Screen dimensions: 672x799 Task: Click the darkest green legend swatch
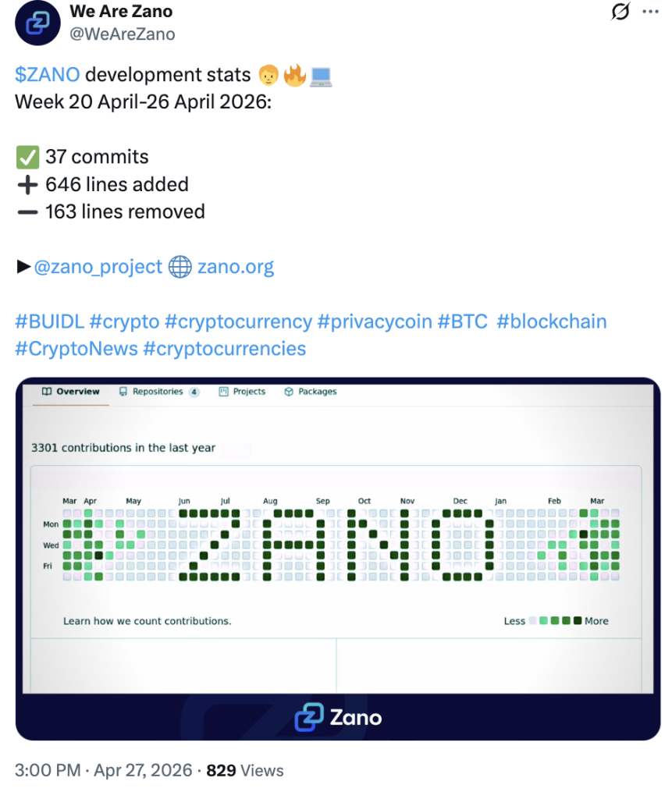[x=578, y=621]
